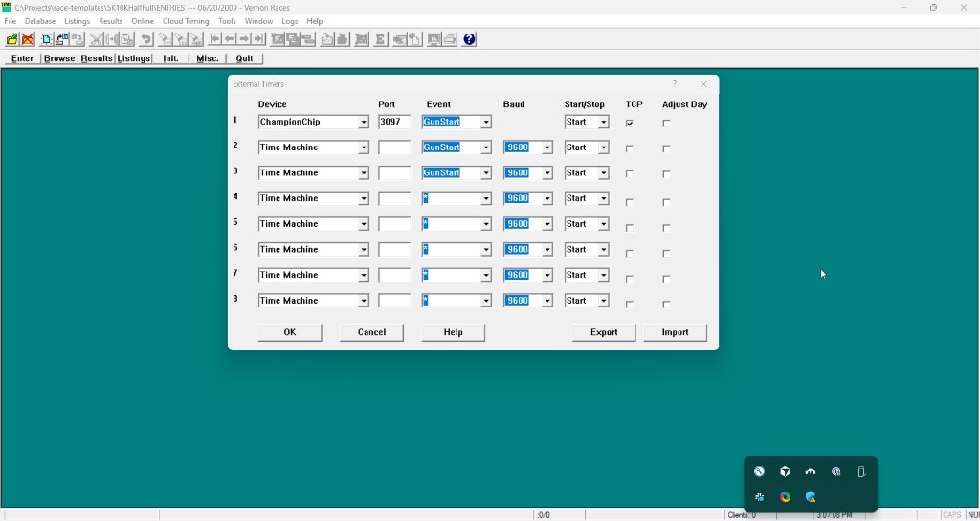Click the question mark in External Timers title bar
Viewport: 980px width, 521px height.
coord(675,84)
